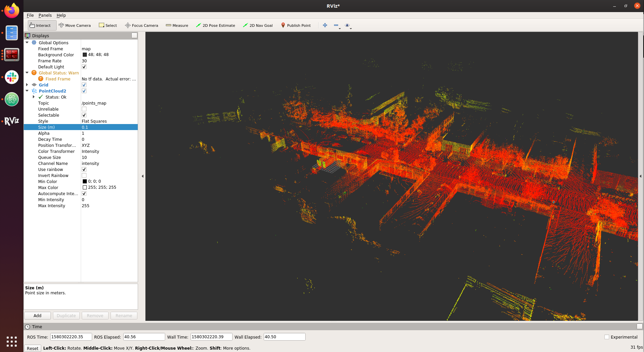644x352 pixels.
Task: Open the Panels menu
Action: pos(45,15)
